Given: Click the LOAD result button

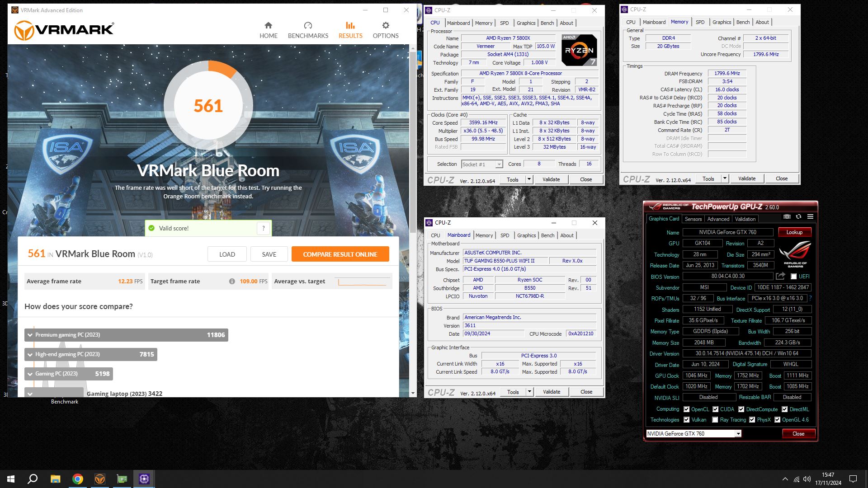Looking at the screenshot, I should (x=227, y=254).
